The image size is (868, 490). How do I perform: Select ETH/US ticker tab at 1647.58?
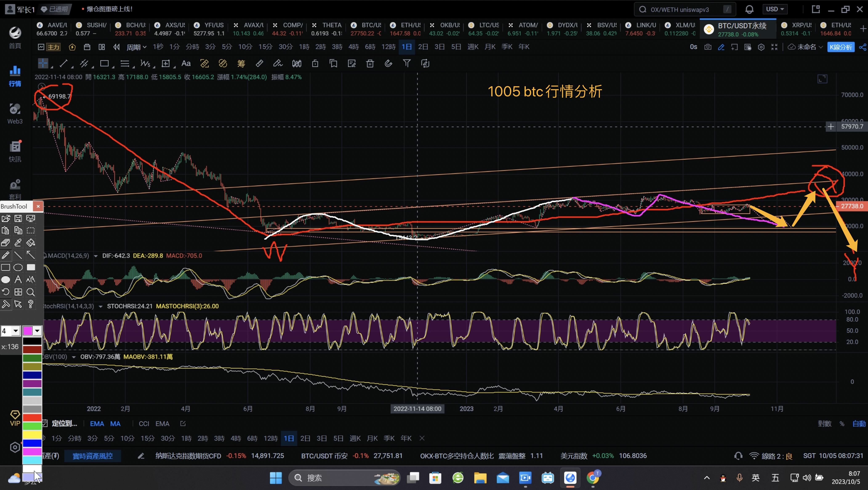click(405, 29)
